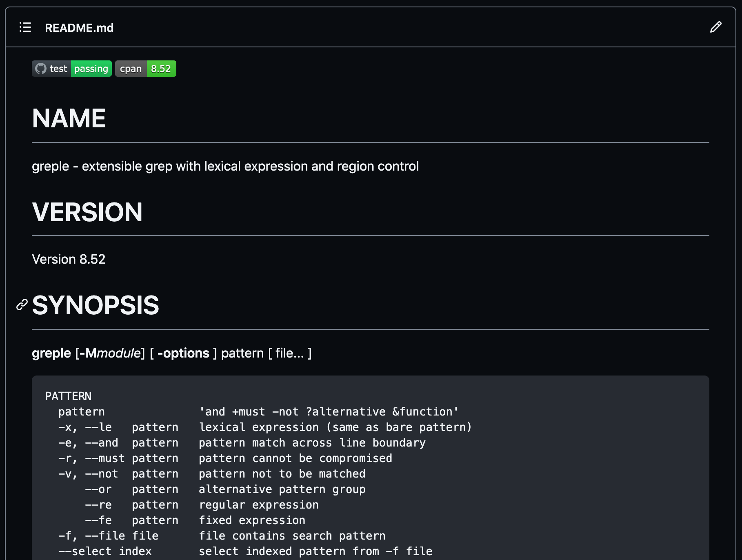
Task: Click the GitHub logo in test badge
Action: [x=41, y=69]
